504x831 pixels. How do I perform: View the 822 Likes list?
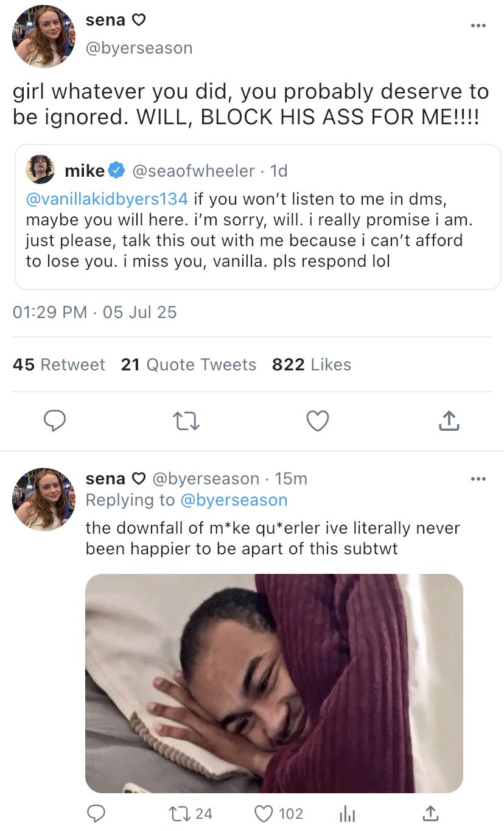click(312, 364)
